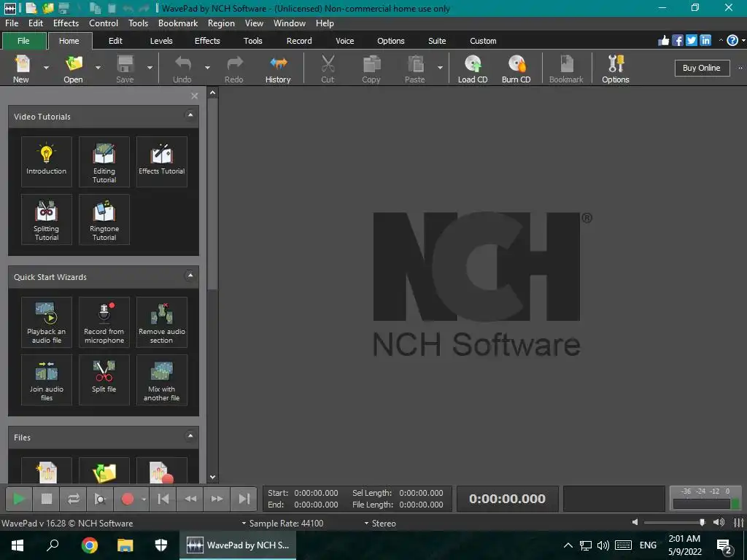Click the Stop playback button
This screenshot has width=747, height=560.
point(46,499)
